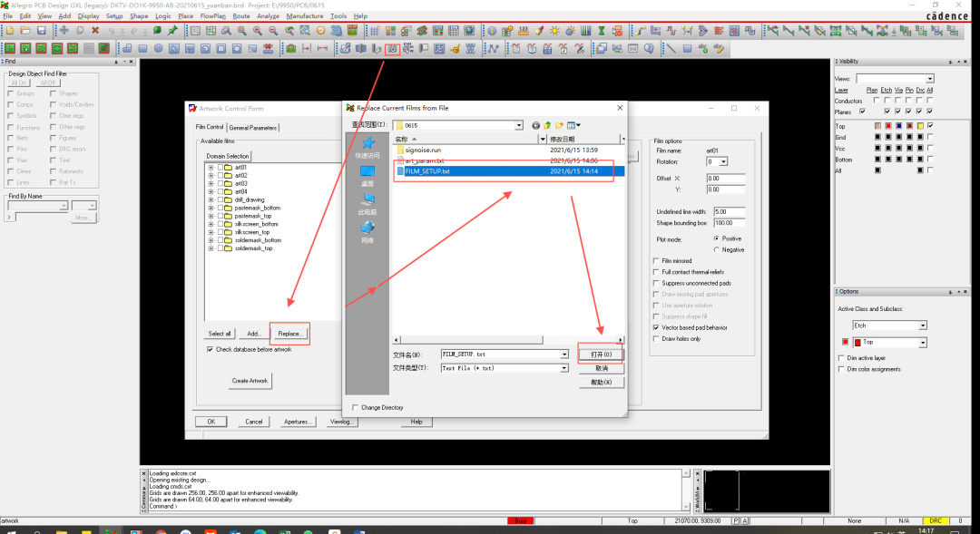Click the help question mark toolbar icon

649,48
